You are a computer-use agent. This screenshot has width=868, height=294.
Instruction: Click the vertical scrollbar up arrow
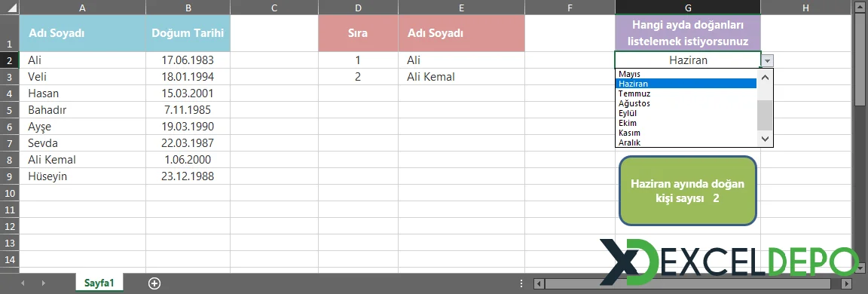tap(860, 6)
